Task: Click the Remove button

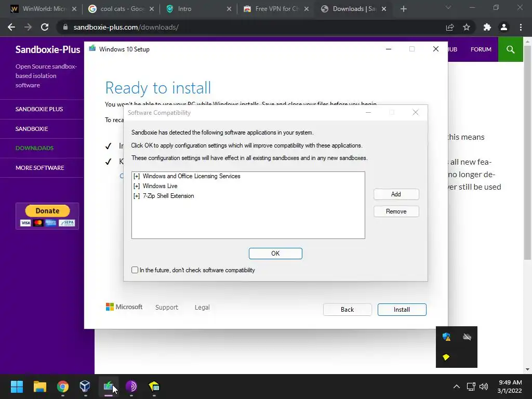Action: 396,211
